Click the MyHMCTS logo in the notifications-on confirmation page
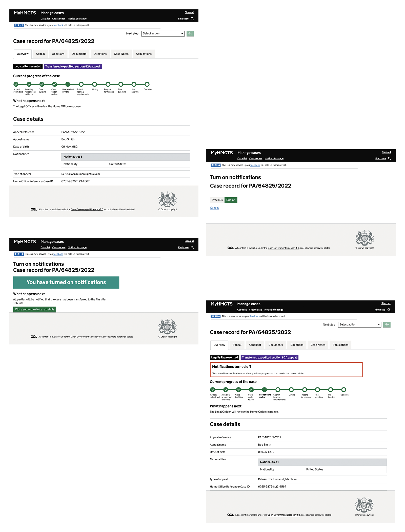The image size is (405, 532). [x=25, y=242]
